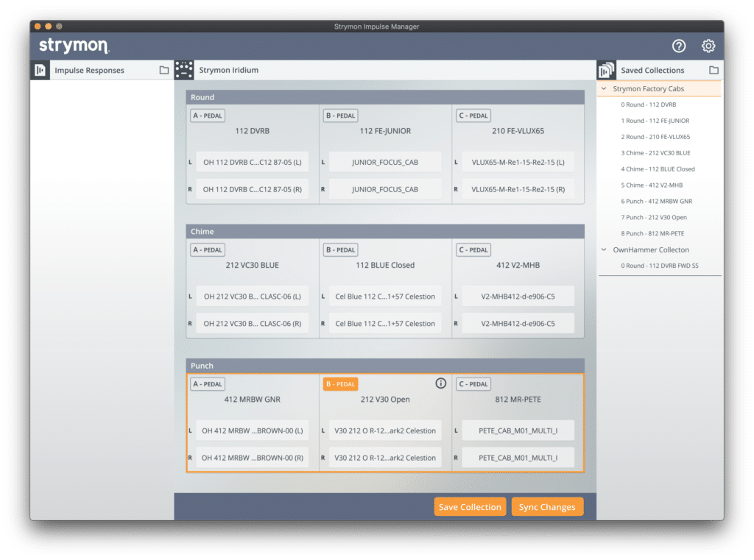Image resolution: width=754 pixels, height=560 pixels.
Task: Select the Punch section header
Action: (x=385, y=365)
